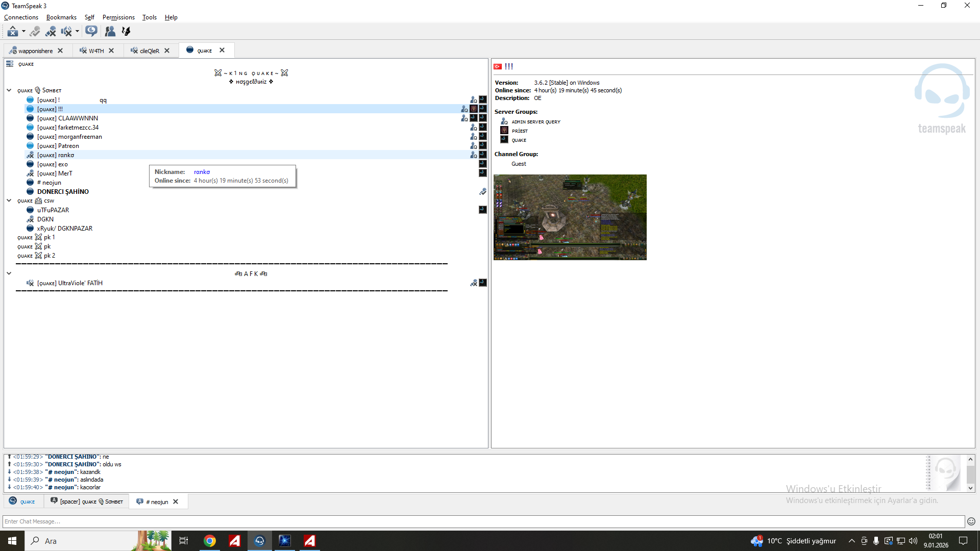Screen dimensions: 980x551
Task: Open the Windows Start menu
Action: [x=12, y=541]
